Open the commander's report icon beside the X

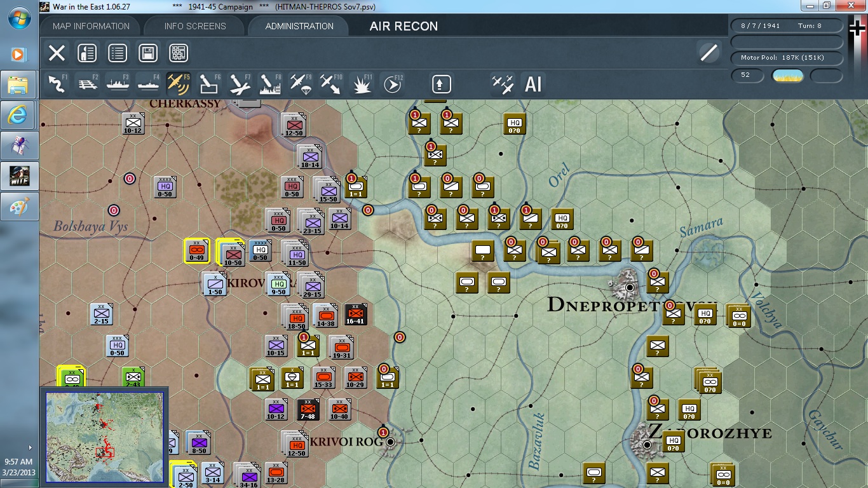(x=87, y=53)
